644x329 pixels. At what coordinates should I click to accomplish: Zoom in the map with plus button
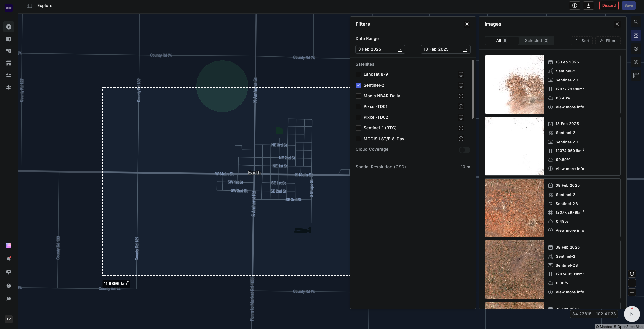pyautogui.click(x=632, y=283)
